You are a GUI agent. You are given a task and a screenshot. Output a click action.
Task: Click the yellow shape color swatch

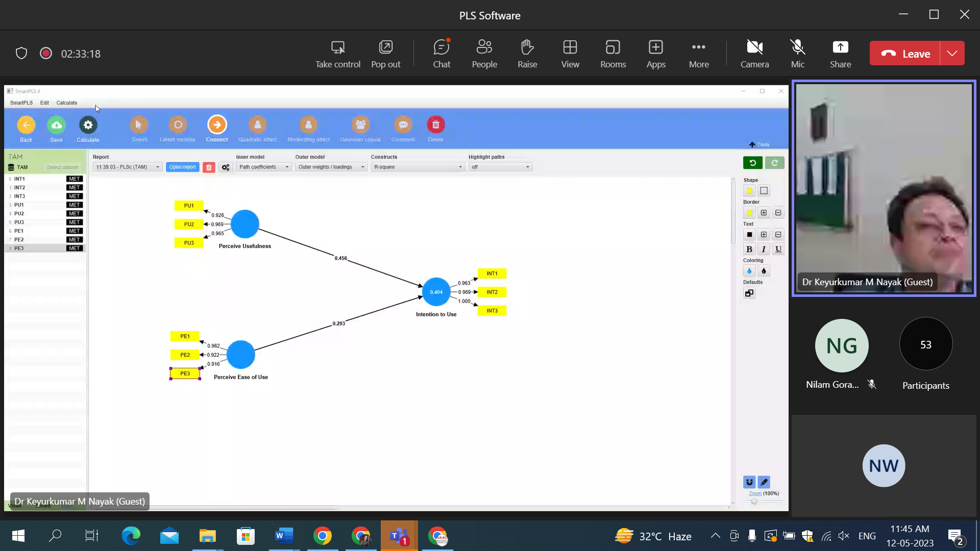pyautogui.click(x=749, y=191)
